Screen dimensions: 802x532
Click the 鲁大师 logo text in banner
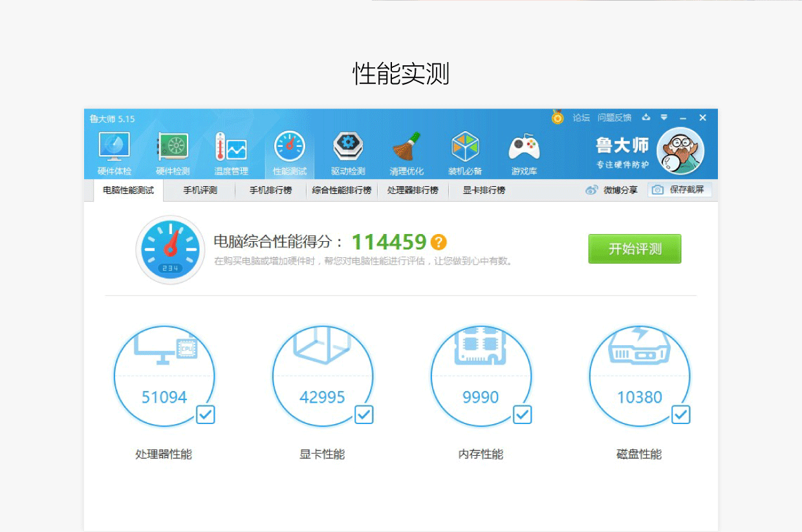[622, 145]
